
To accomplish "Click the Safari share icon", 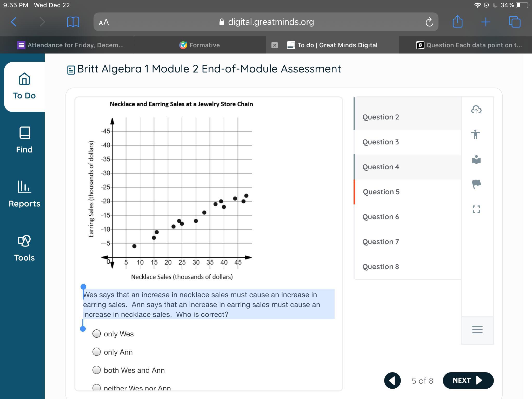I will click(457, 22).
